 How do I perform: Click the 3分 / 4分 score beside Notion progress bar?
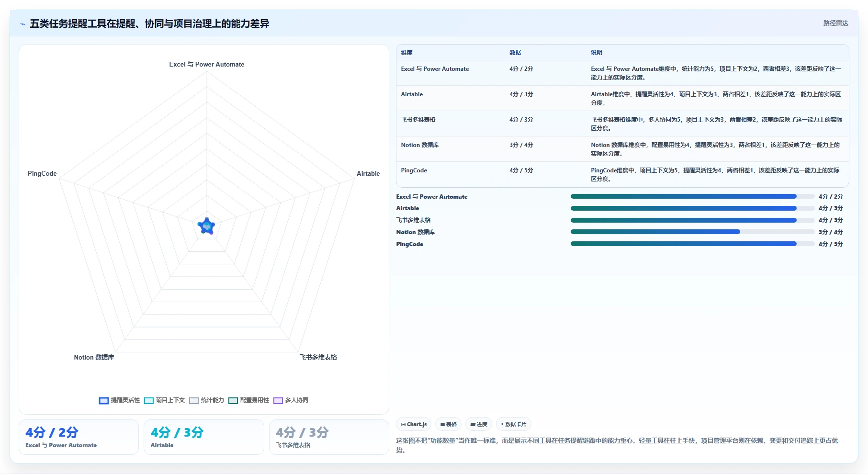tap(831, 232)
